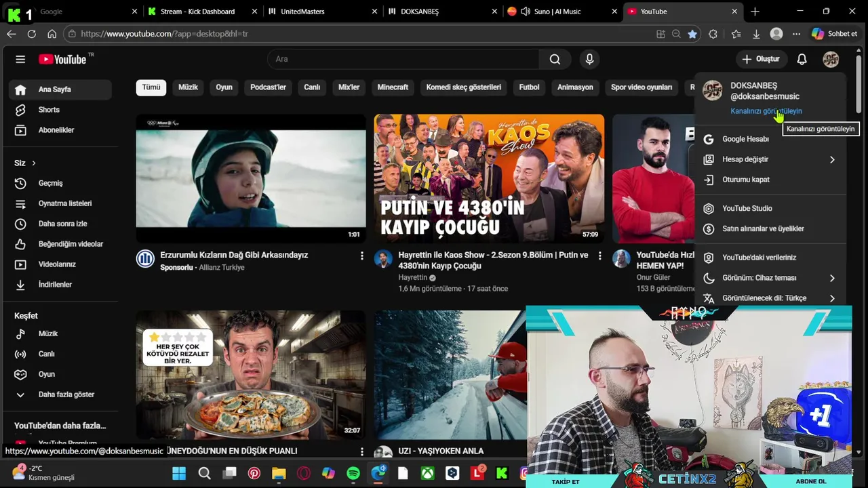
Task: Expand the Siz section chevron
Action: pyautogui.click(x=33, y=163)
